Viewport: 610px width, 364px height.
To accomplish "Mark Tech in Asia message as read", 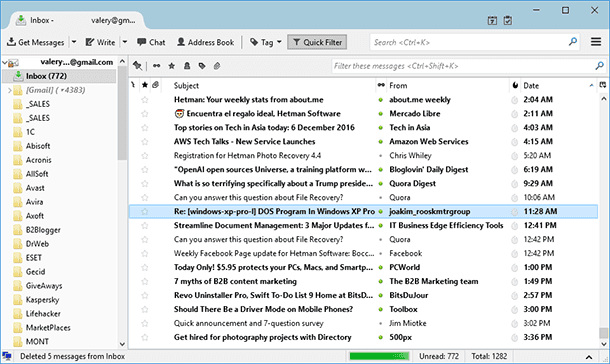I will (x=380, y=128).
